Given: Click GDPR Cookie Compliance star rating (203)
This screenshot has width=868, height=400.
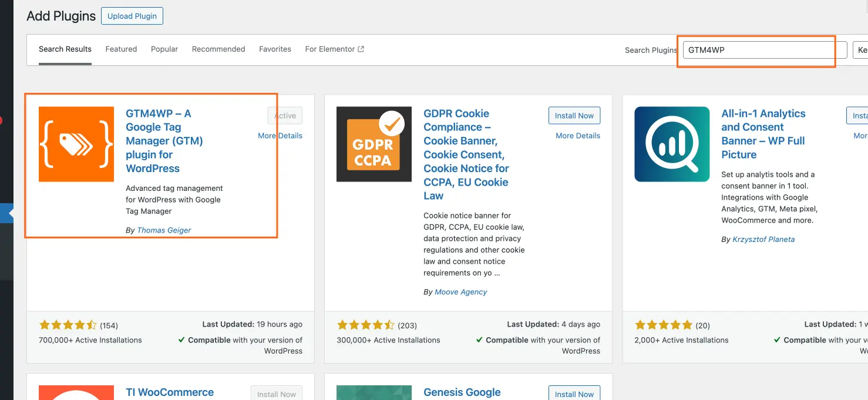Looking at the screenshot, I should (365, 325).
